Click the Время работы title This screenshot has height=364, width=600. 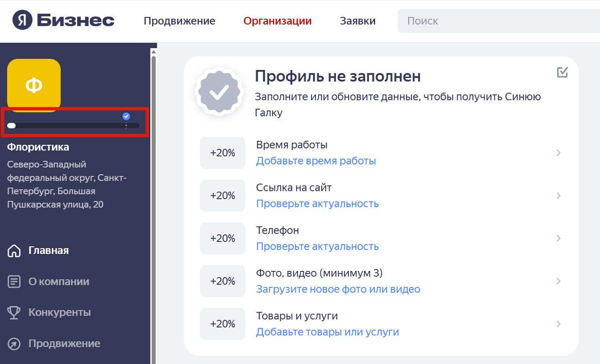(x=292, y=145)
